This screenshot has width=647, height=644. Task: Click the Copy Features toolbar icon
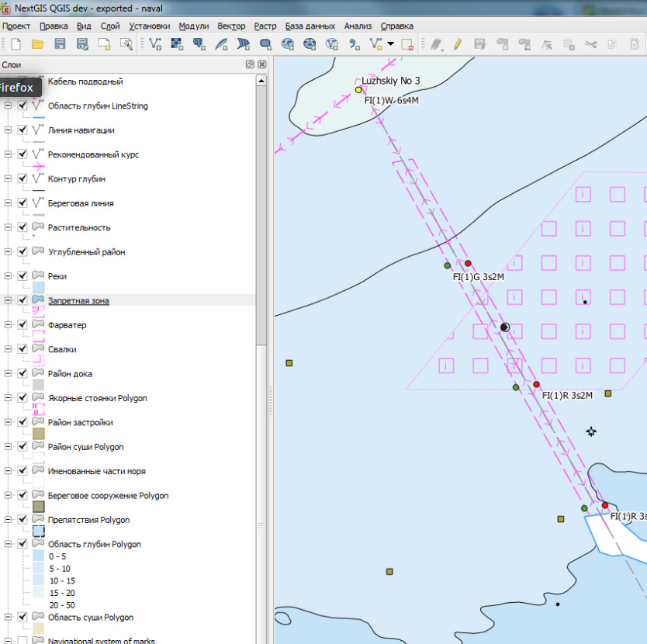(613, 45)
